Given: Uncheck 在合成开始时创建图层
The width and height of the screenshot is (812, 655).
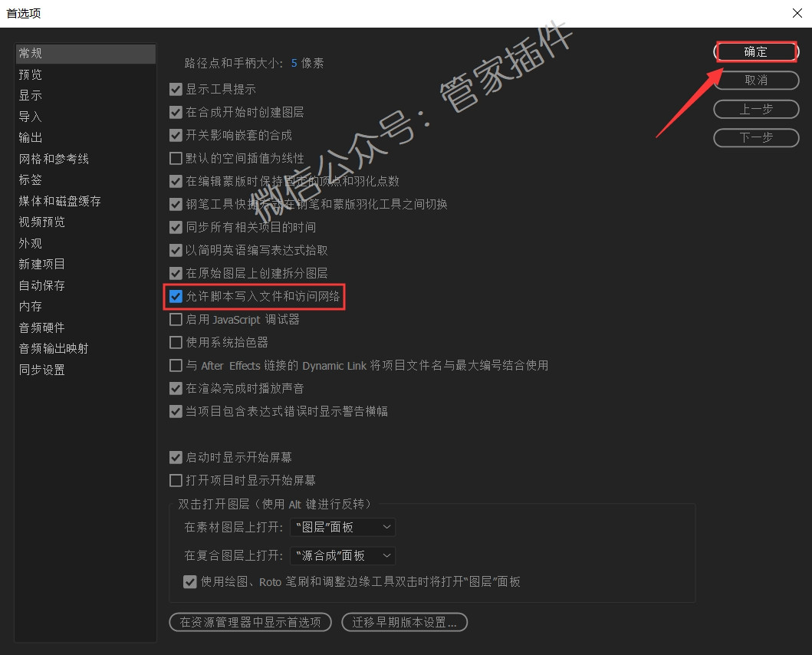Looking at the screenshot, I should [x=176, y=112].
